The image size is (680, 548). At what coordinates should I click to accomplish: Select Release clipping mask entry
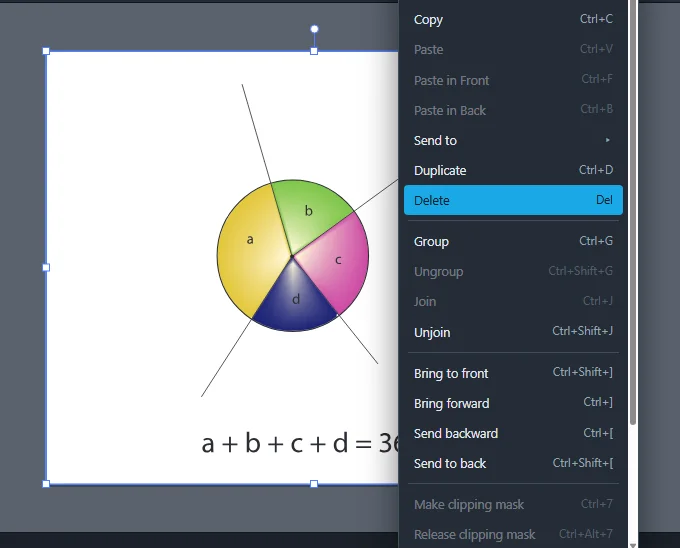513,535
